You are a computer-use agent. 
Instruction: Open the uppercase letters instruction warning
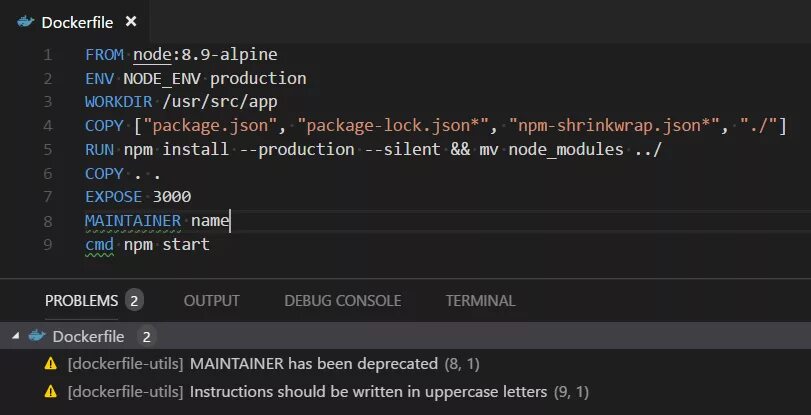368,391
